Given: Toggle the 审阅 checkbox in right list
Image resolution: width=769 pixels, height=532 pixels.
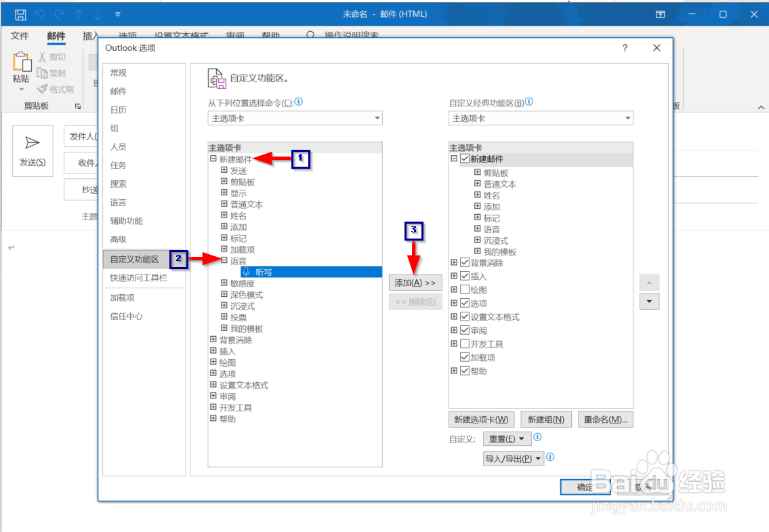Looking at the screenshot, I should point(465,330).
